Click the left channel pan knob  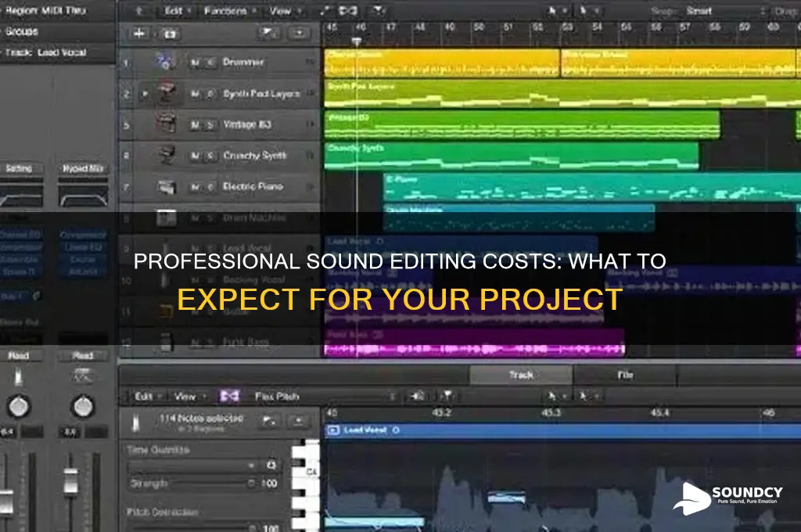tap(19, 406)
